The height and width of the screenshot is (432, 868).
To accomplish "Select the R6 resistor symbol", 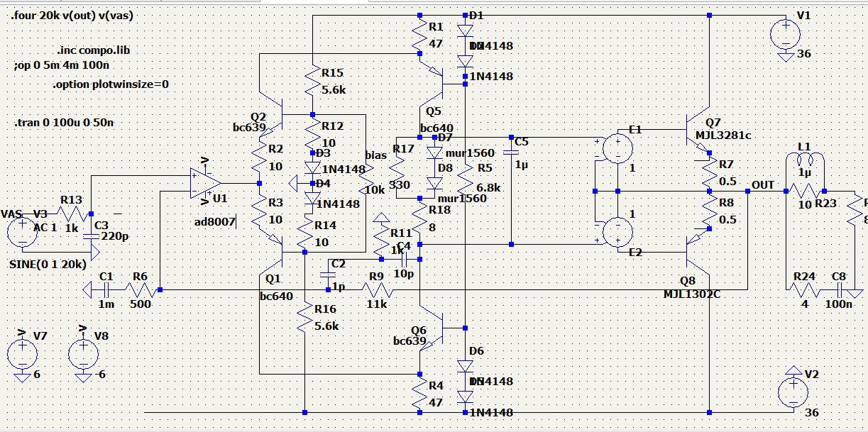I will pos(141,290).
